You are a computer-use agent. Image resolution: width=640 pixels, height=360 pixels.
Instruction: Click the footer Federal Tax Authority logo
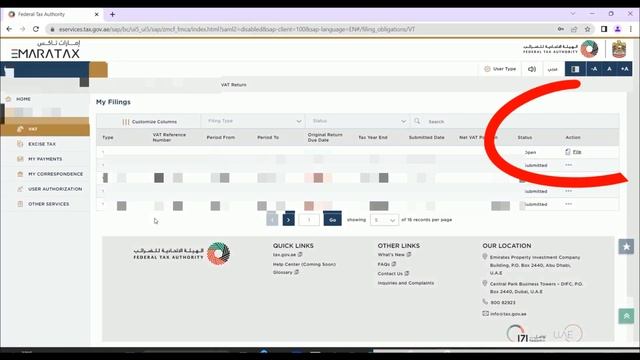pos(182,253)
